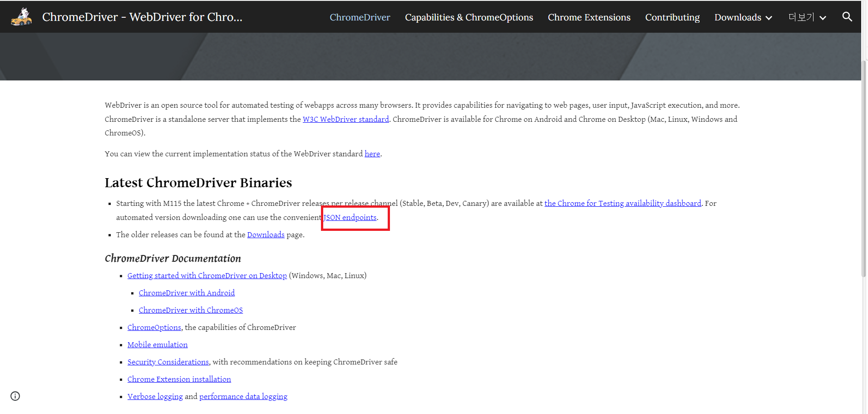Follow the 'here' implementation status link

pos(372,154)
